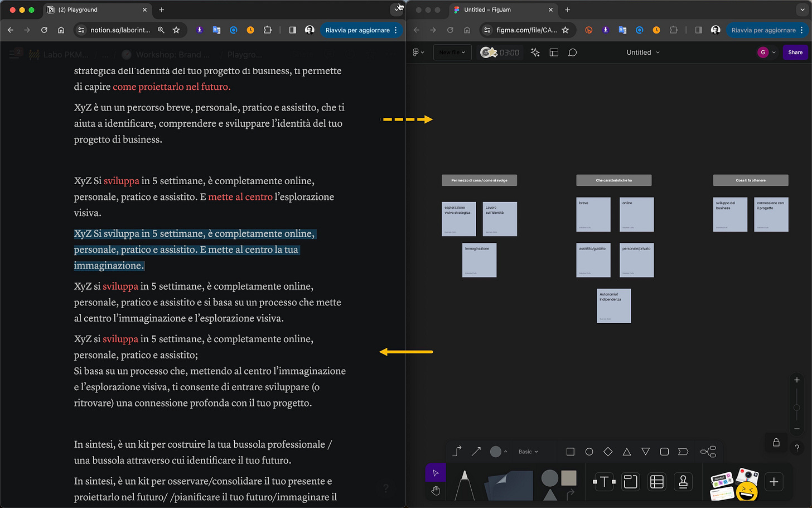Open a new tab in the FigJam window
The height and width of the screenshot is (508, 812).
[568, 9]
